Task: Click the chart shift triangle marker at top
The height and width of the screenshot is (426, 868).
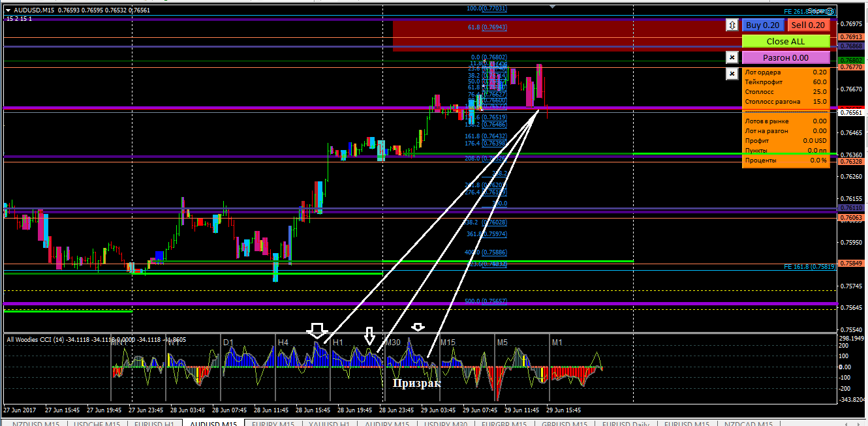Action: (x=553, y=7)
